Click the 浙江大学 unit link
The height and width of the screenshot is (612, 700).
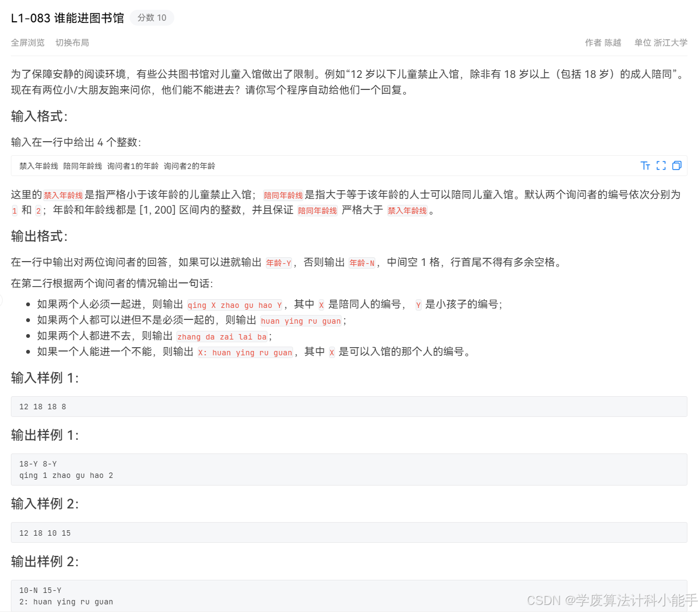pos(671,43)
